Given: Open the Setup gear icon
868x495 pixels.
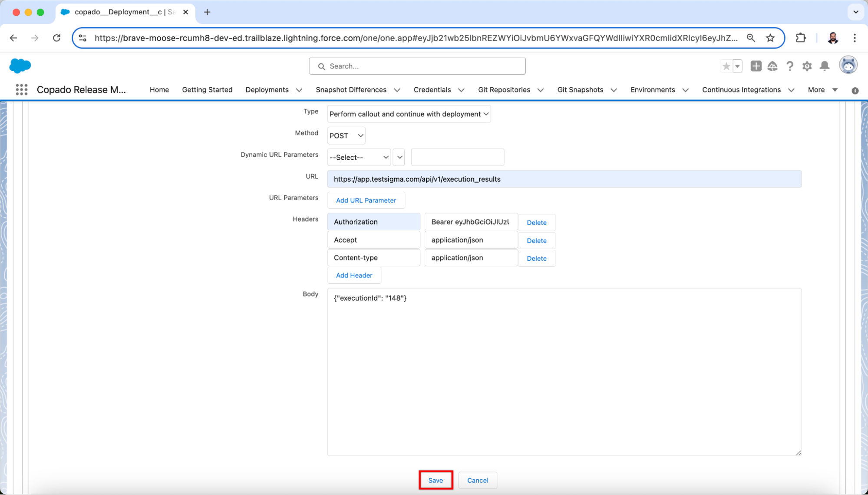Looking at the screenshot, I should 807,66.
